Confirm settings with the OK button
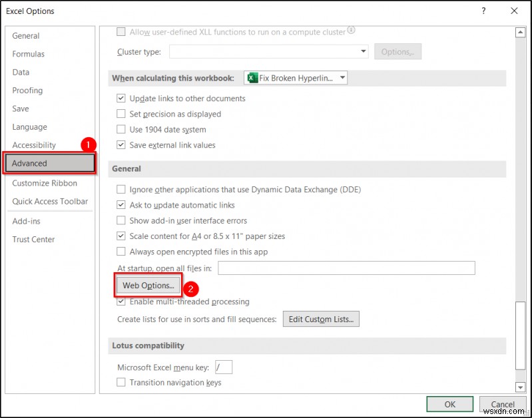The height and width of the screenshot is (418, 532). [450, 404]
